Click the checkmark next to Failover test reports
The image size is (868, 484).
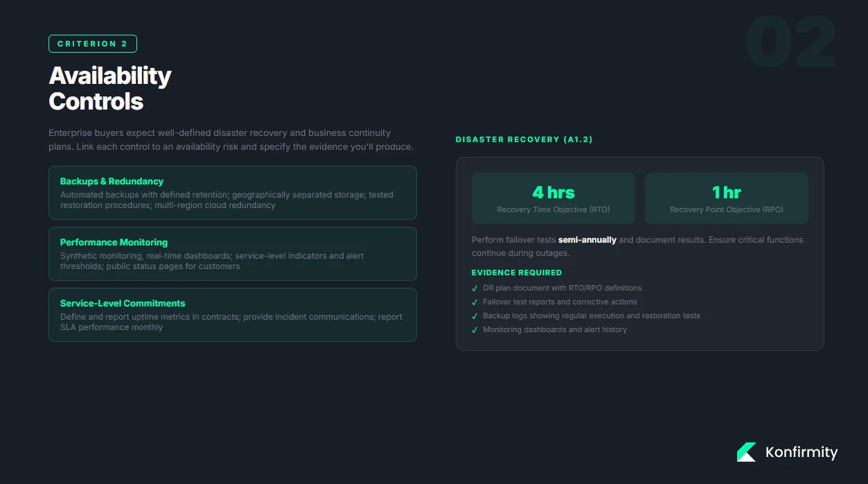point(475,302)
